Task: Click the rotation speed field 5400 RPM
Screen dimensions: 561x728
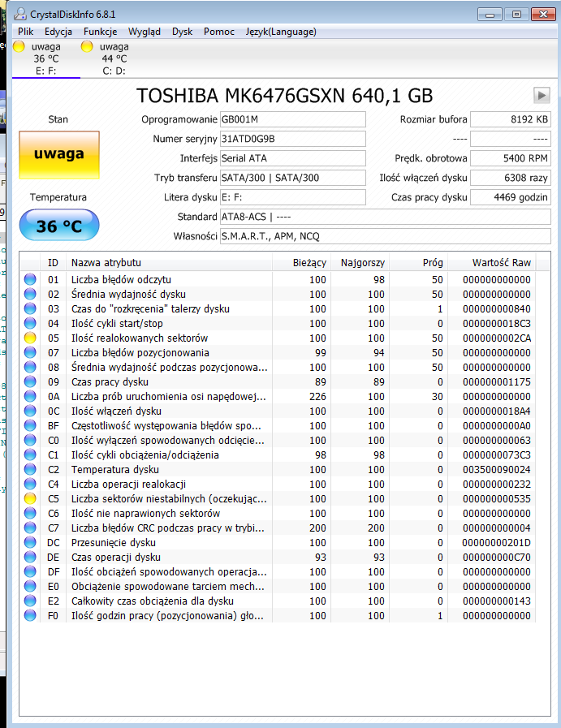Action: click(511, 158)
